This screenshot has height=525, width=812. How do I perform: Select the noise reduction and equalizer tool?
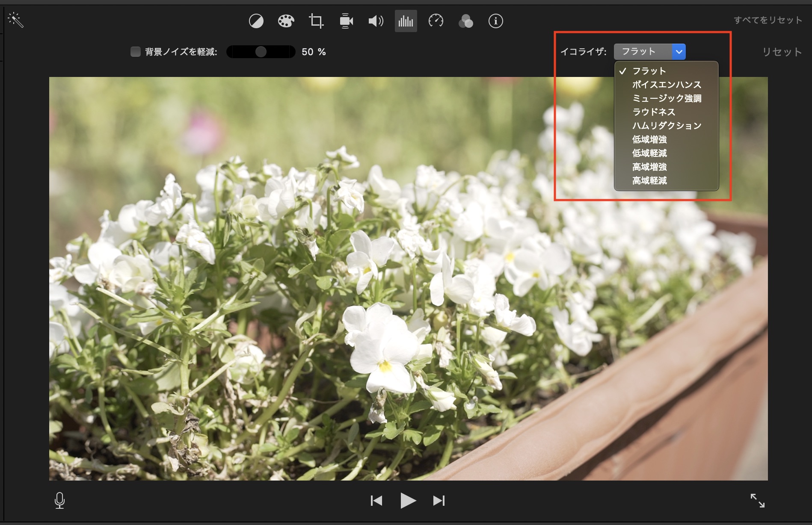[406, 21]
